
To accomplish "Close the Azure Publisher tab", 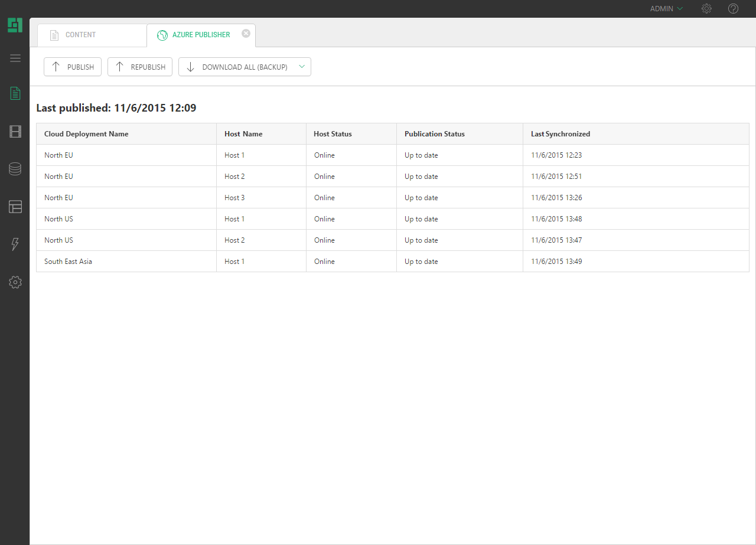I will coord(246,34).
